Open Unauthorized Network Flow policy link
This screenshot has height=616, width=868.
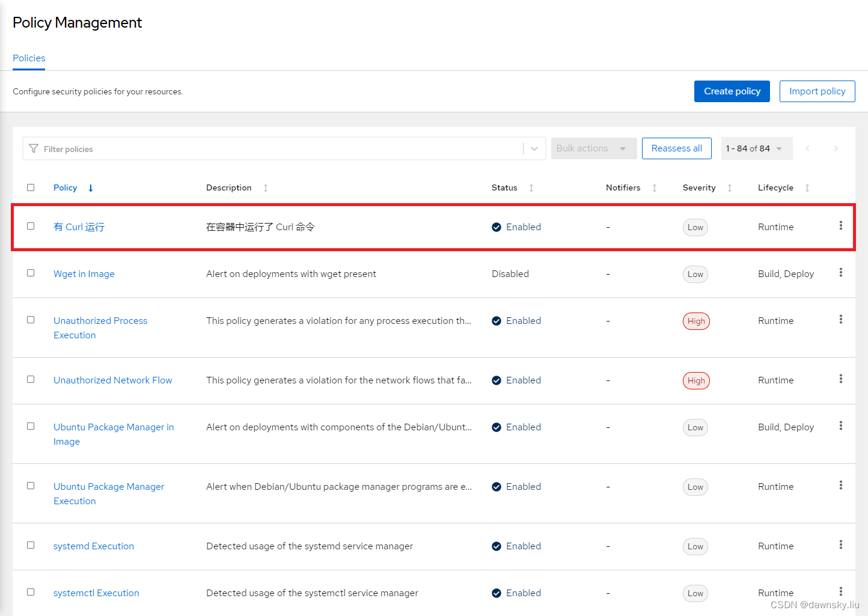(x=112, y=380)
